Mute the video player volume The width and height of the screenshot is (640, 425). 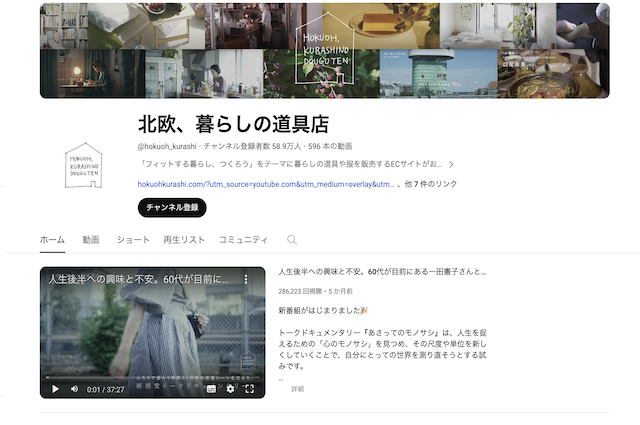click(75, 389)
